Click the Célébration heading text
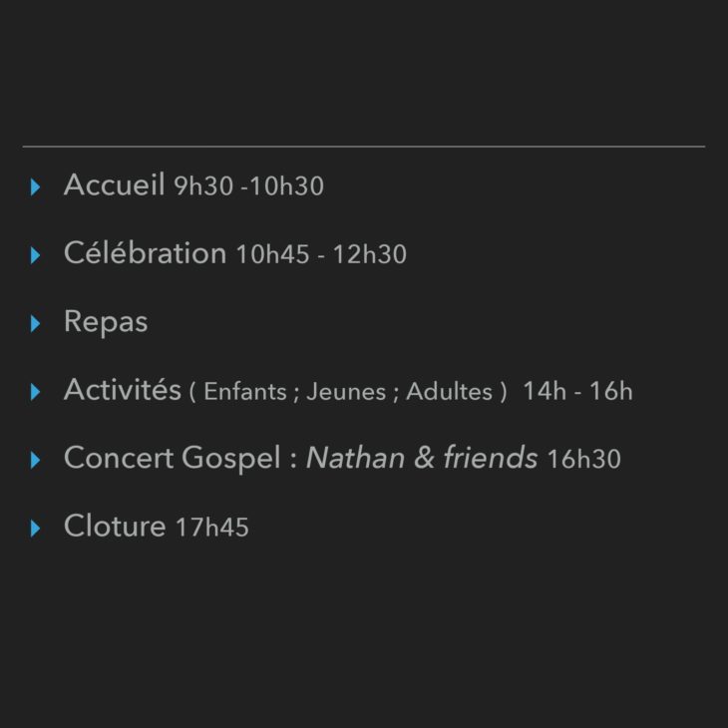The height and width of the screenshot is (728, 728). click(x=146, y=252)
